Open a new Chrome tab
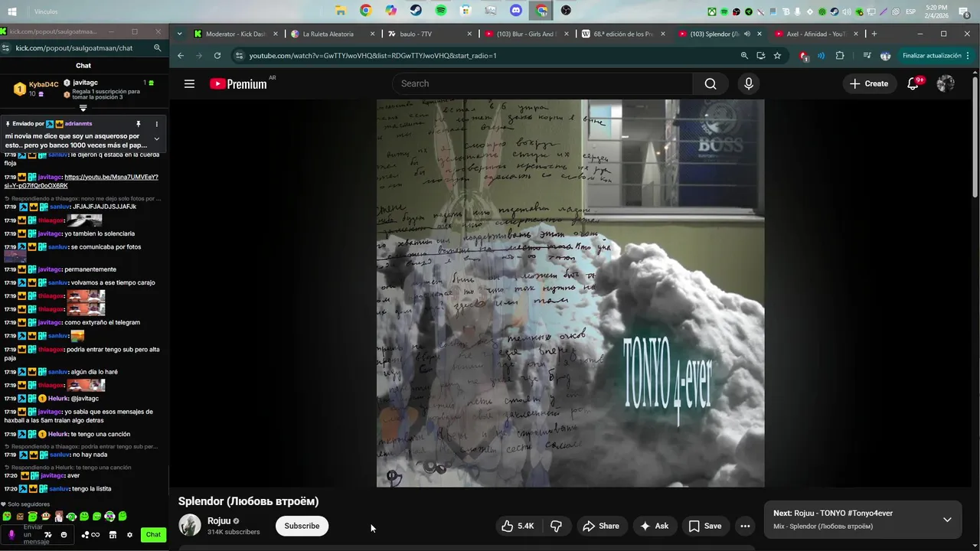 [x=874, y=34]
